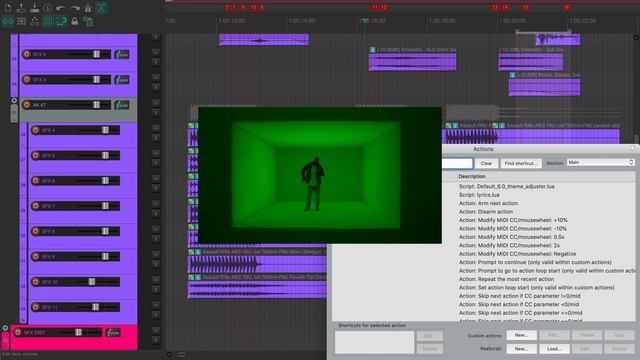Collapse the AK 47 folder track
Viewport: 640px width, 360px height.
14,100
